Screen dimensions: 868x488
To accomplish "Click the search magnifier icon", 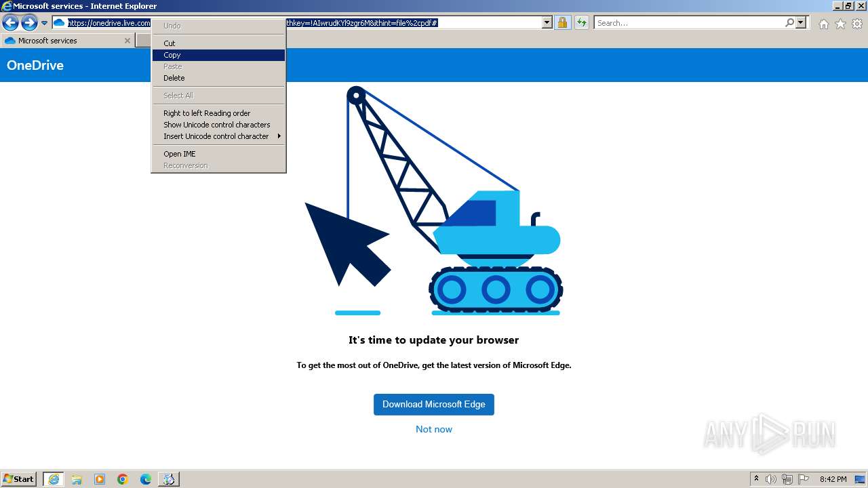I will click(x=789, y=23).
